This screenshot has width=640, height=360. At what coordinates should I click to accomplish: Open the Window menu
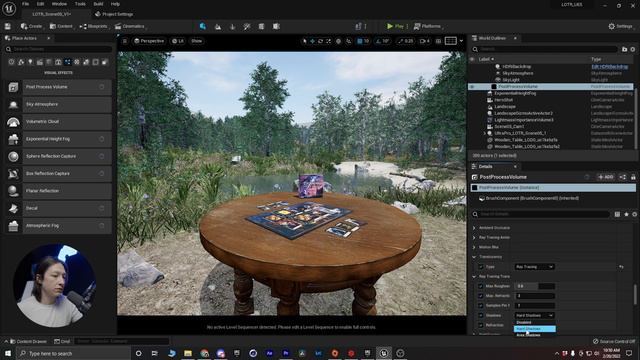point(59,4)
